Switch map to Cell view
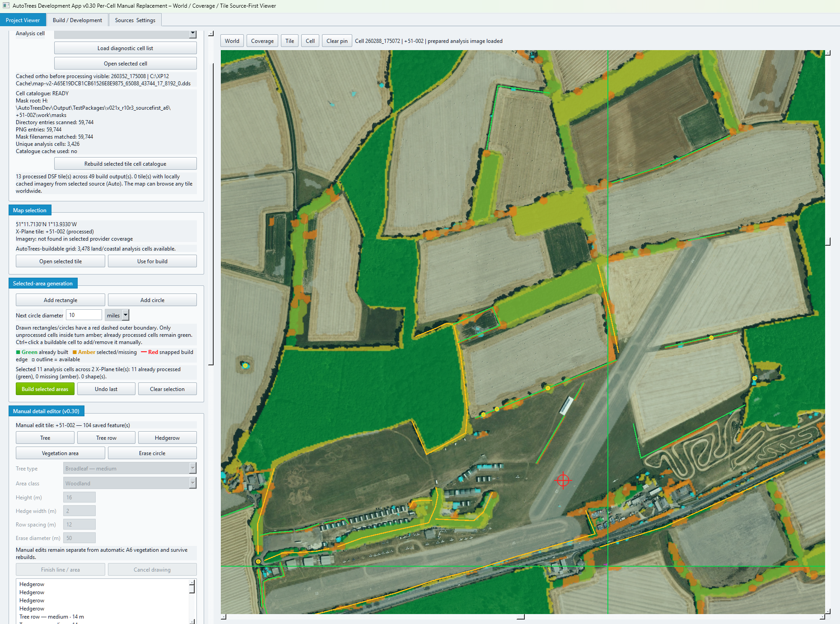The height and width of the screenshot is (624, 840). (x=310, y=41)
